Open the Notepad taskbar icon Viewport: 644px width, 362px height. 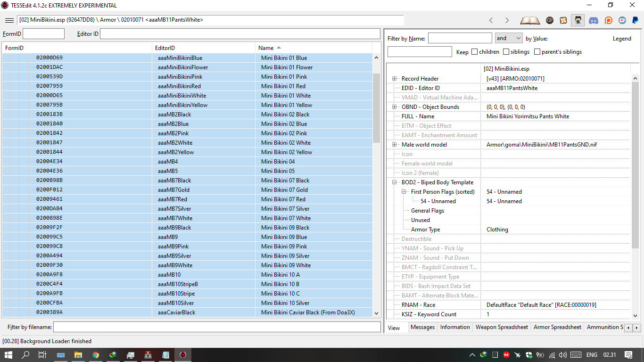(x=165, y=355)
